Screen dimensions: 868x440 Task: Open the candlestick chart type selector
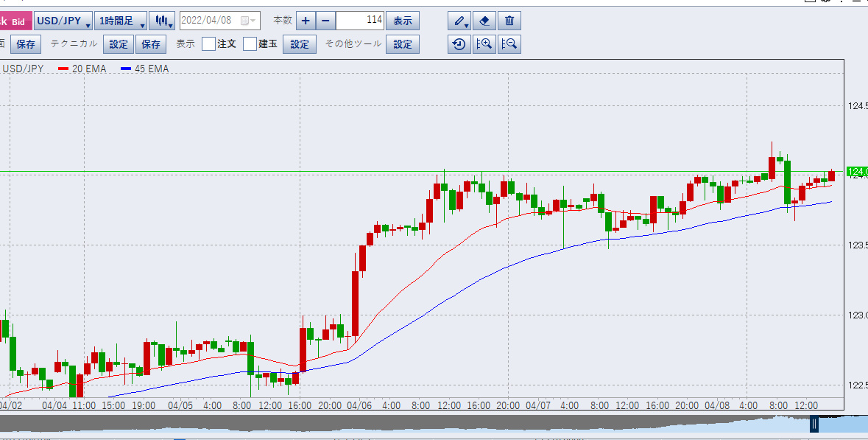(162, 21)
